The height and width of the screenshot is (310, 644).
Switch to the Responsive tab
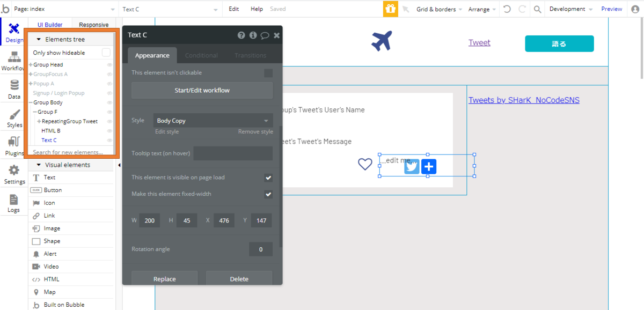[94, 25]
